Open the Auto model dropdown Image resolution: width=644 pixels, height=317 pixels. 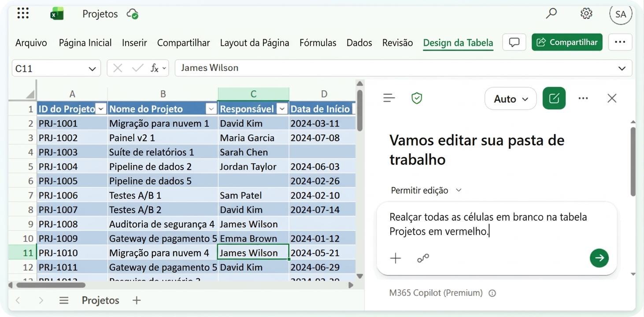[x=511, y=99]
